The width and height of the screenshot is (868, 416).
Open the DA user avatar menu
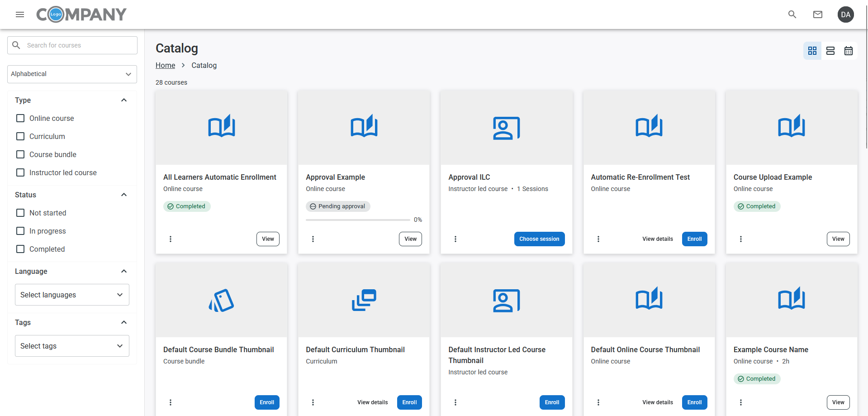(x=846, y=14)
